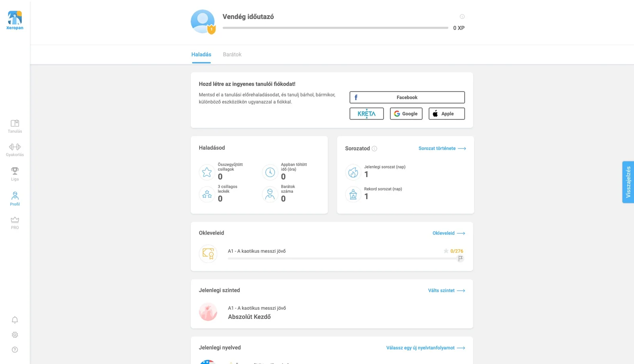Open the Xeropan logo home
This screenshot has width=634, height=364.
tap(15, 20)
